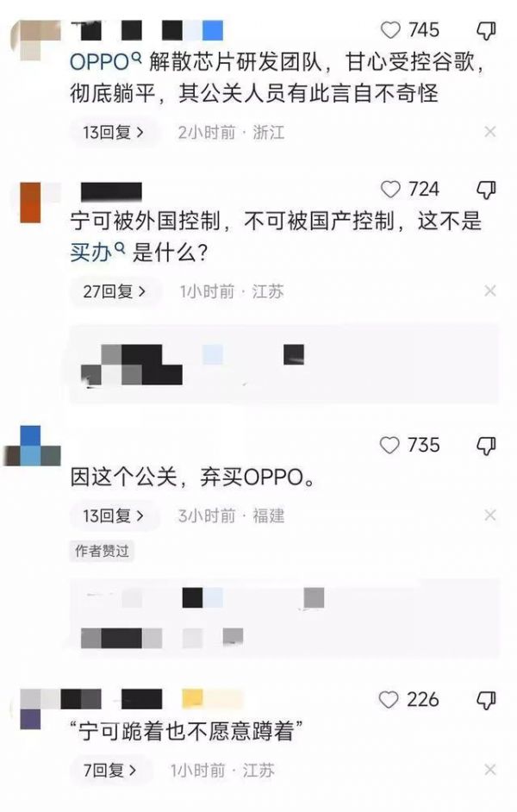Expand the 27回复 replies
Image resolution: width=517 pixels, height=812 pixels.
(x=115, y=291)
